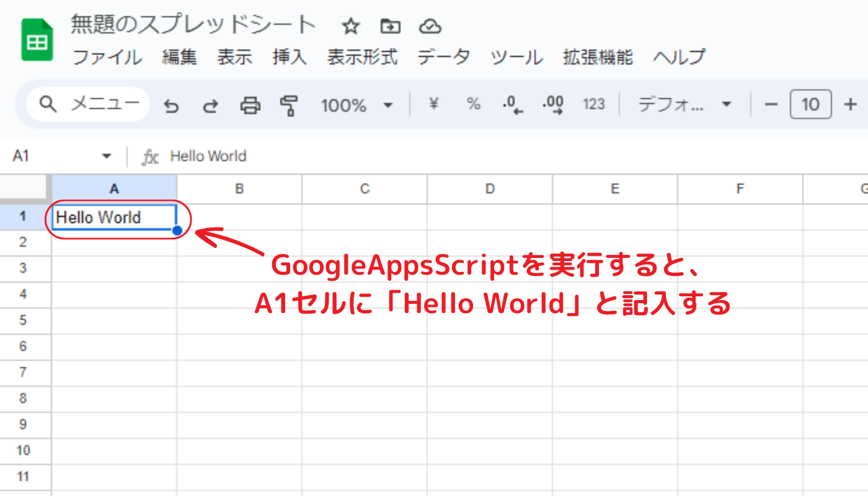Open the データ menu

[444, 57]
